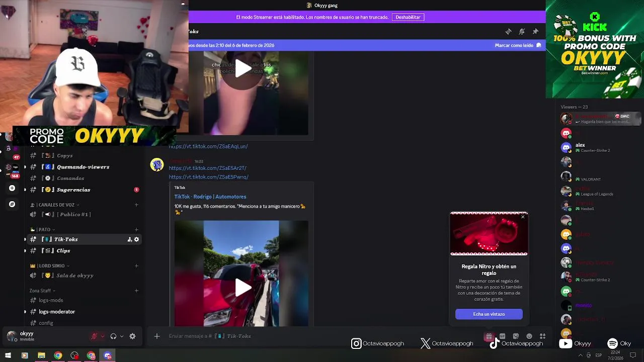Viewport: 644px width, 362px height.
Task: Open the sticker picker
Action: click(516, 336)
